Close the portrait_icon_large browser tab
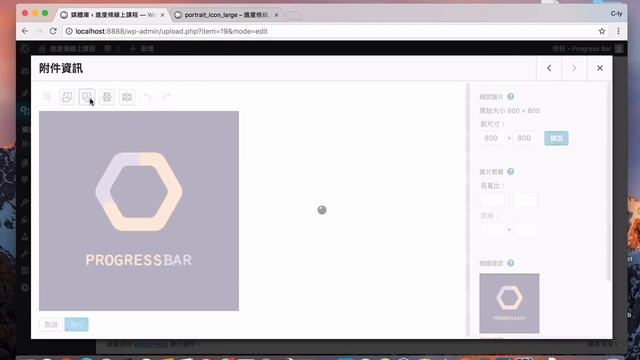The image size is (640, 360). (276, 15)
